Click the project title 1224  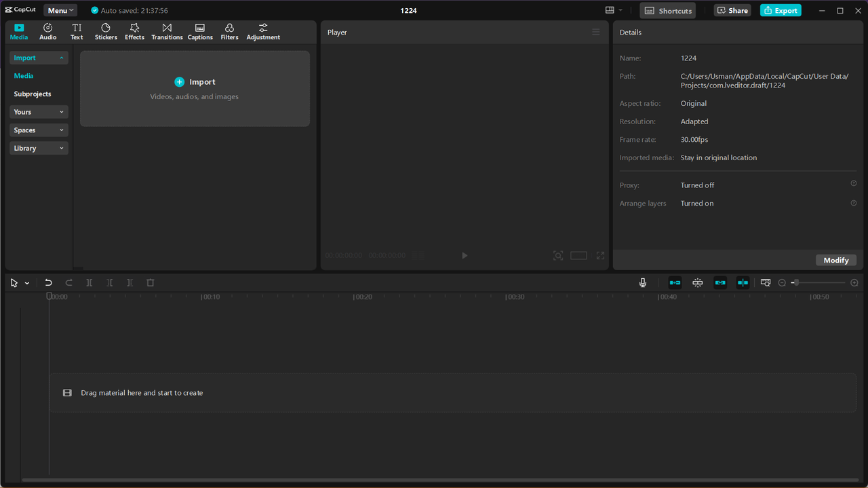(409, 11)
